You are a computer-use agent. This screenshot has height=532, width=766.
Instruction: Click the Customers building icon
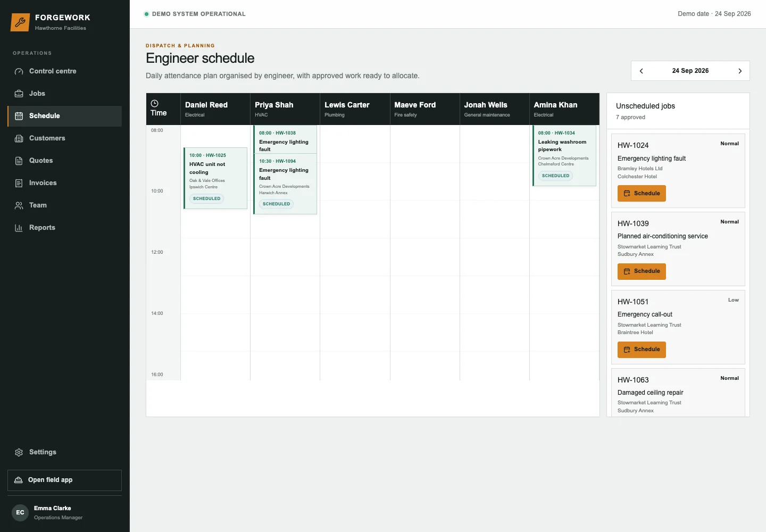click(19, 138)
